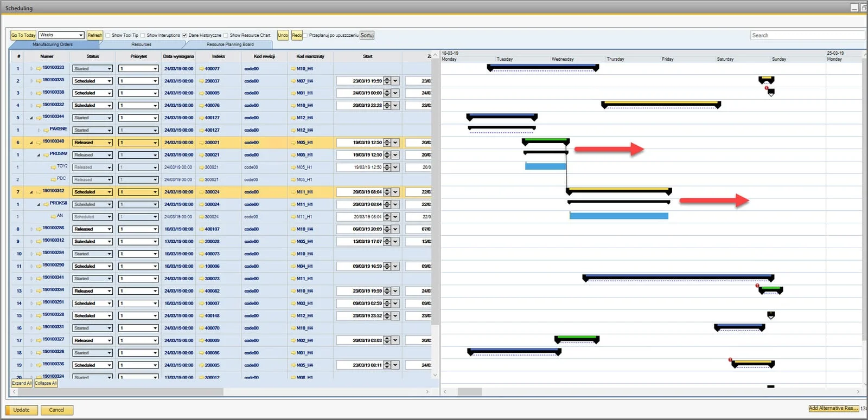Click the Gantt chart horizontal scrollbar thumb
Screen dimensions: 868x420
[x=470, y=391]
